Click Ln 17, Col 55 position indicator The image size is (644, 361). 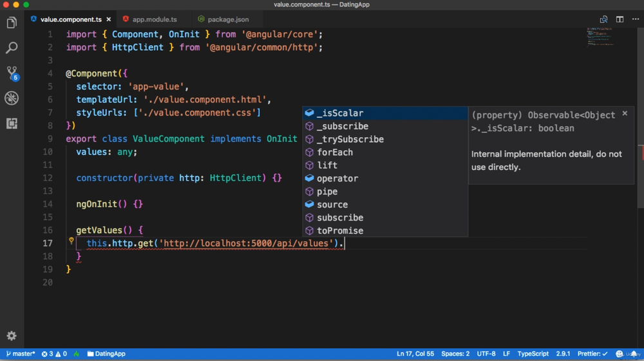415,354
